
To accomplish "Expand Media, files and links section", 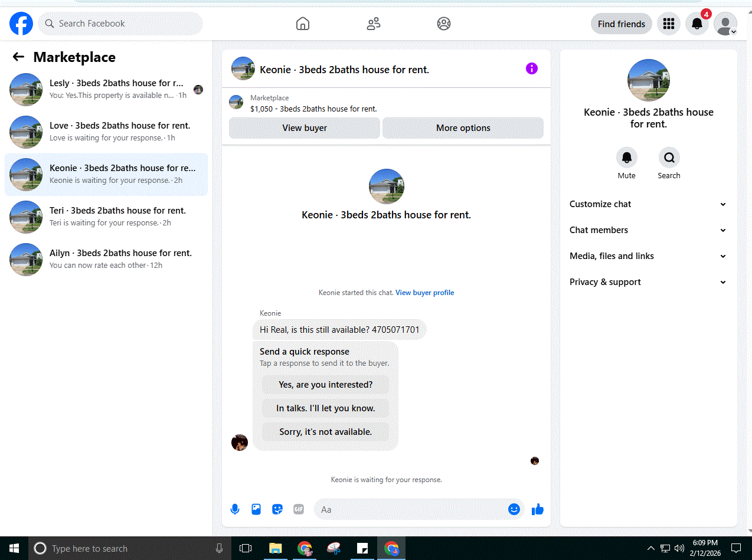I will 648,256.
